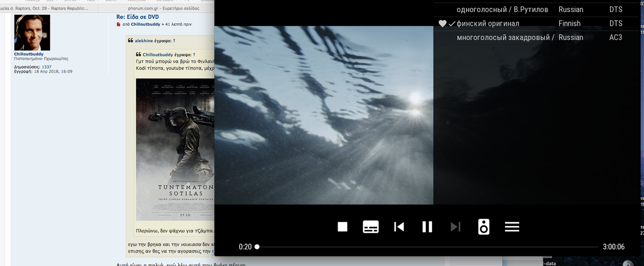Open the subtitles selection icon
This screenshot has height=266, width=644.
[371, 227]
